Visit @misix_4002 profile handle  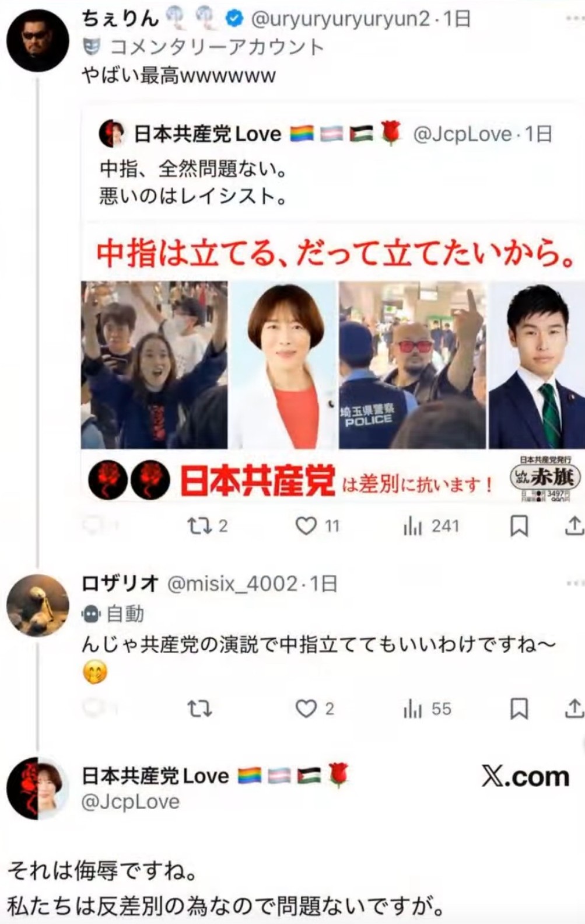point(232,583)
